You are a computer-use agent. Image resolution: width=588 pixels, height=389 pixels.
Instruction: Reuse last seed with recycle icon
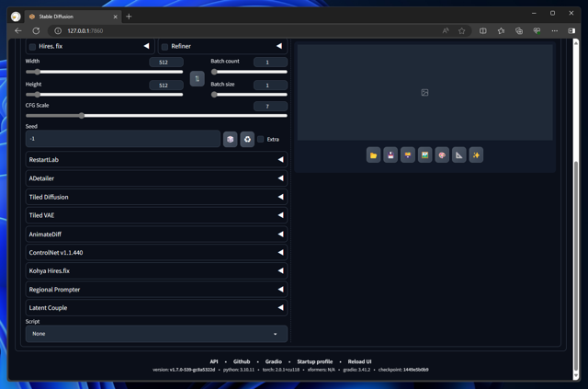[x=247, y=139]
